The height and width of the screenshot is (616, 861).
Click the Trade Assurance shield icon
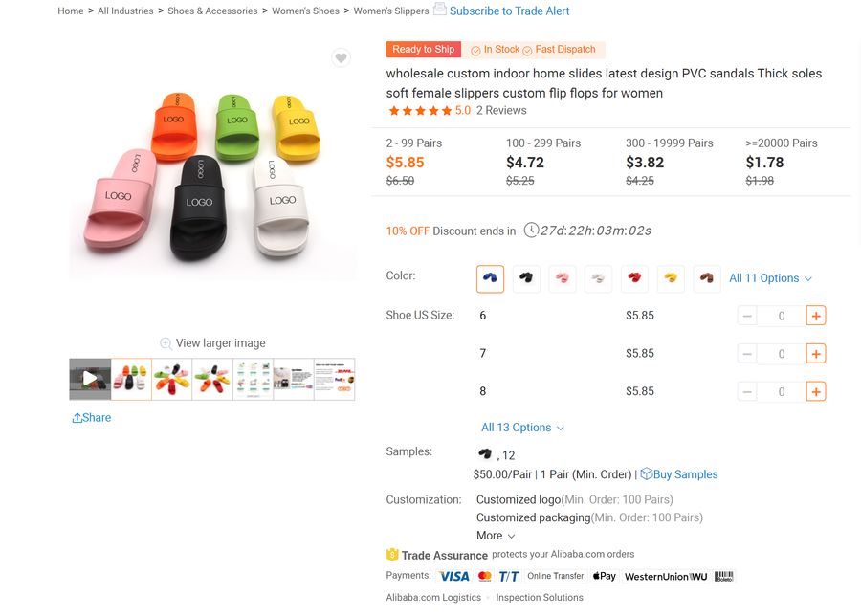392,555
